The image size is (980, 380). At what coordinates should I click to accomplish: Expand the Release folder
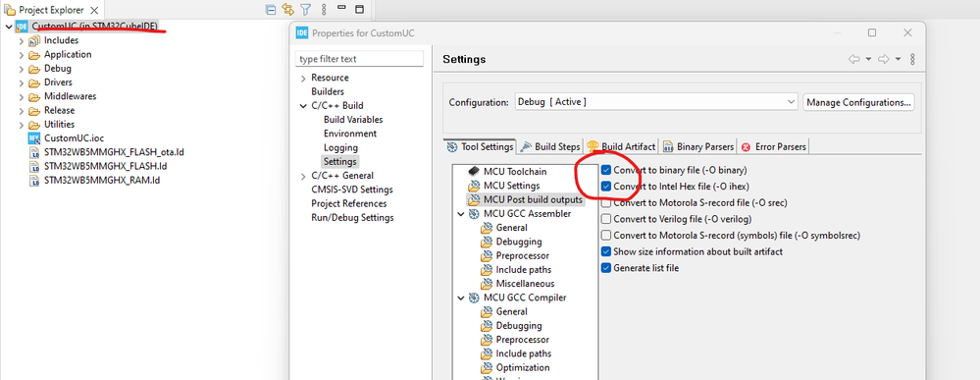click(x=22, y=111)
